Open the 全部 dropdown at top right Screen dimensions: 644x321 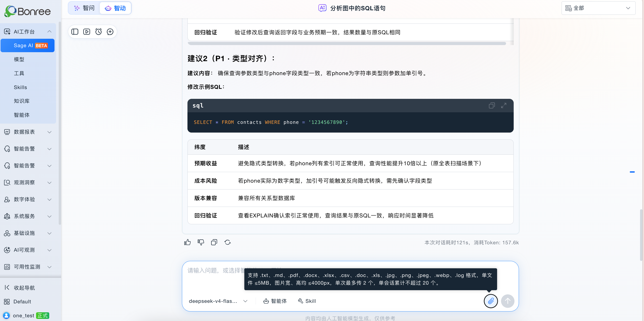(598, 8)
